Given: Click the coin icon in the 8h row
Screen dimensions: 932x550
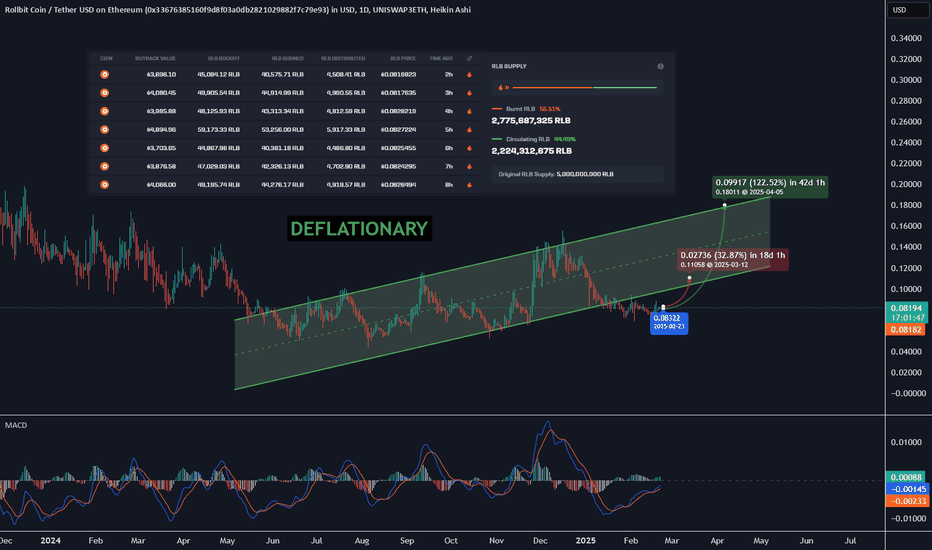Looking at the screenshot, I should pyautogui.click(x=105, y=185).
